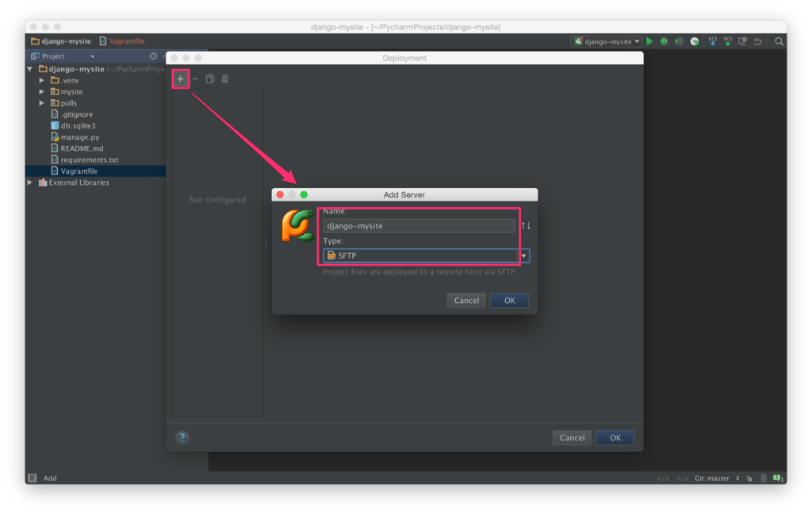Screen dimensions: 812x514
Task: Click the Add Server green zoom button
Action: click(x=304, y=195)
